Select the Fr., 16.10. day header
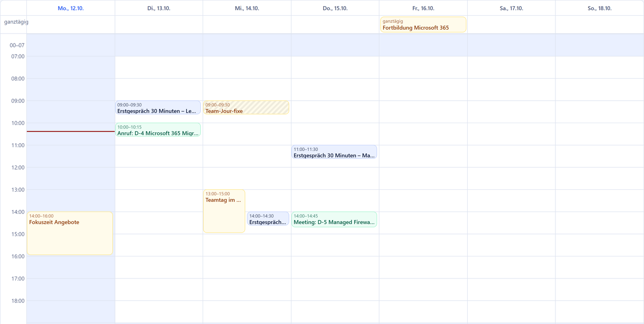 [423, 8]
